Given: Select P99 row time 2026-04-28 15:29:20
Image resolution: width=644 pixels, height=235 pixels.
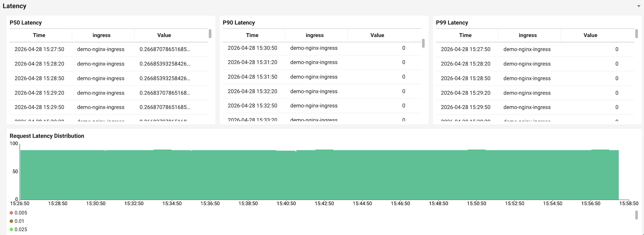Looking at the screenshot, I should click(x=466, y=93).
